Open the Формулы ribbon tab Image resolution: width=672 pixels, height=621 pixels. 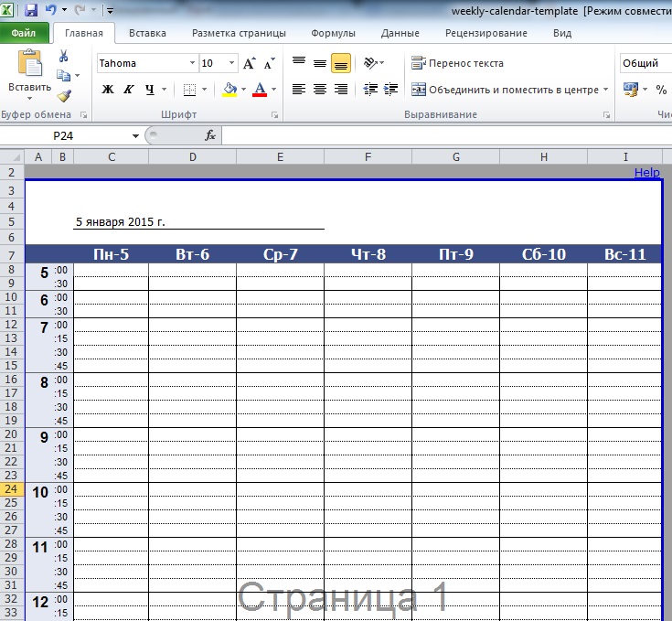[333, 33]
